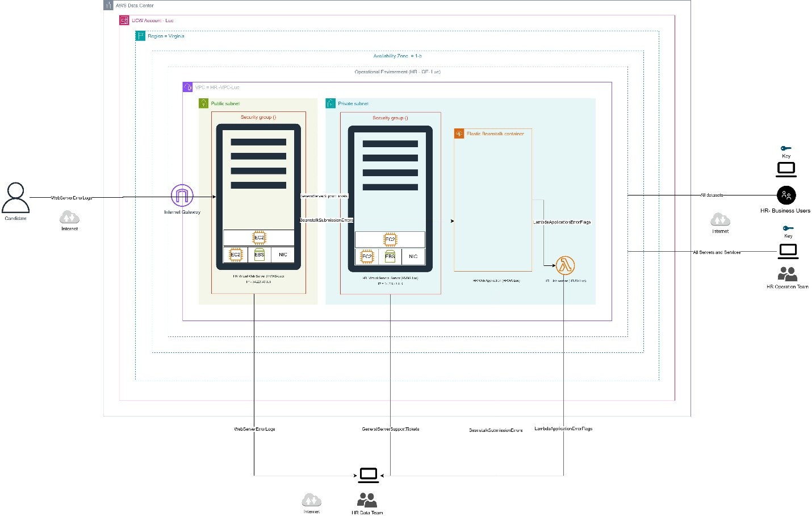Select the Region Virginia flag icon
The width and height of the screenshot is (812, 516).
140,36
